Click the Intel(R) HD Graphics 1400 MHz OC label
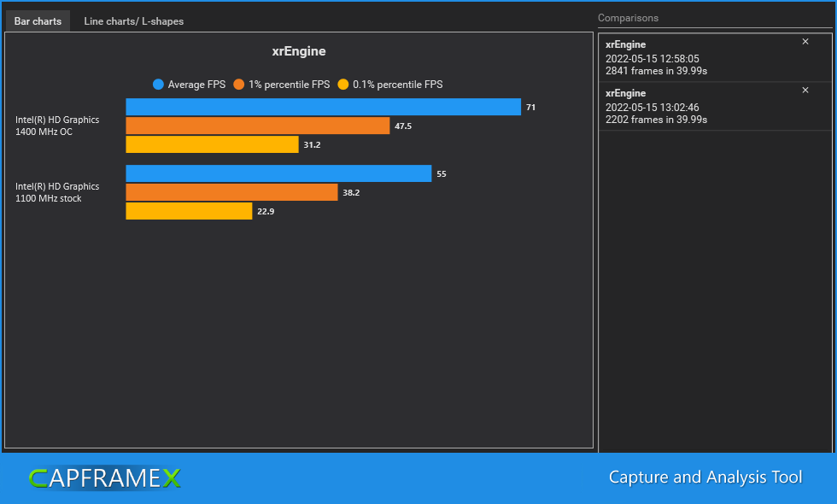 coord(57,126)
